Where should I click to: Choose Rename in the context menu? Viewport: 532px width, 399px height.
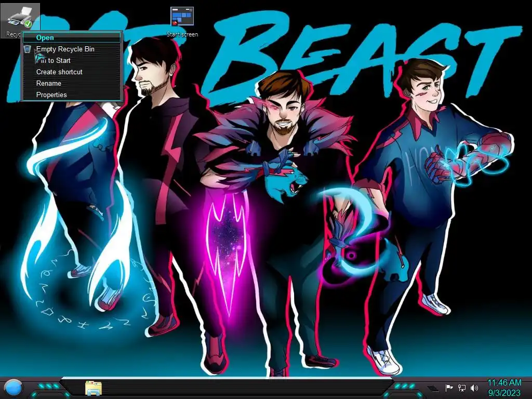(x=72, y=84)
